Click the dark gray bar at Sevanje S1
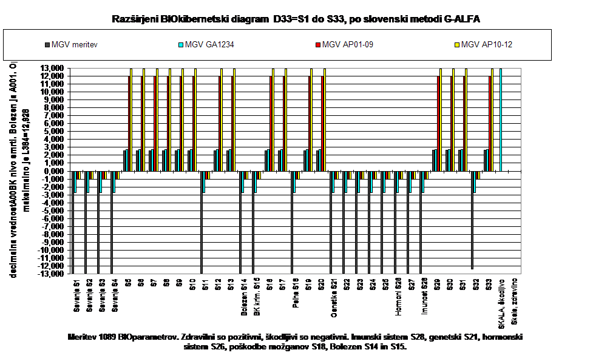This screenshot has height=364, width=593. tap(73, 222)
